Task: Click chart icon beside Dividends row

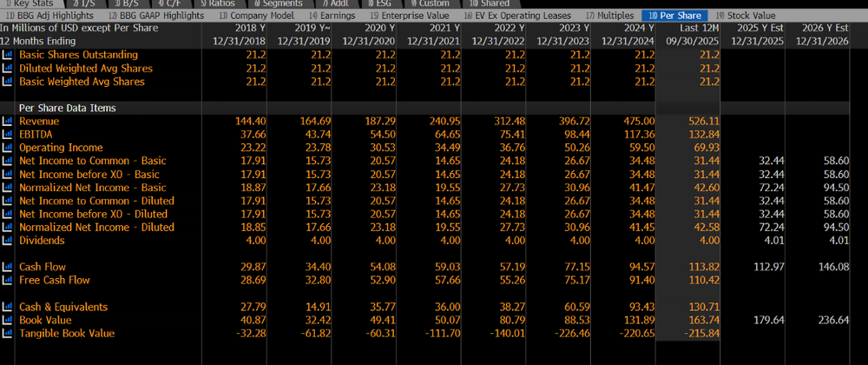Action: (x=8, y=241)
